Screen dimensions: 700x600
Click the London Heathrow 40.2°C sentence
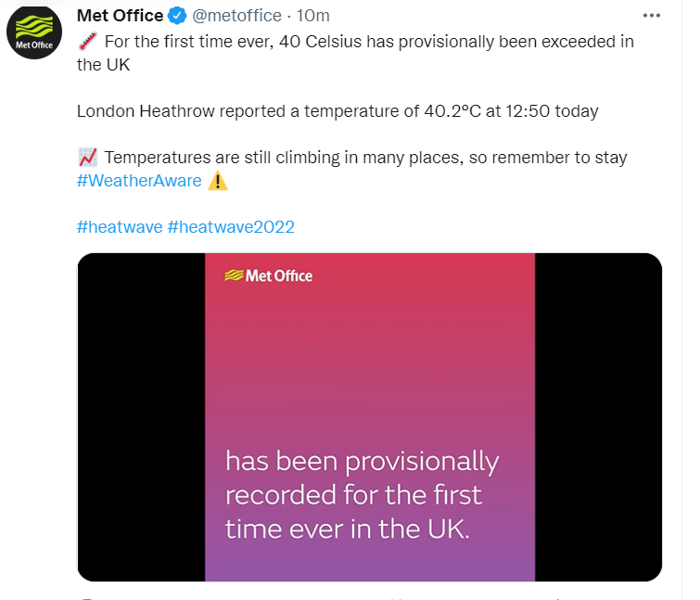coord(337,110)
